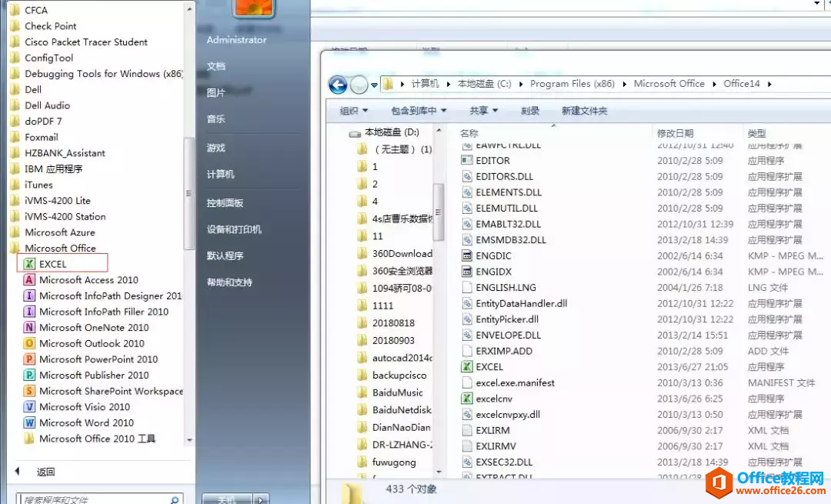
Task: Open 图片 from Start menu
Action: click(x=216, y=93)
